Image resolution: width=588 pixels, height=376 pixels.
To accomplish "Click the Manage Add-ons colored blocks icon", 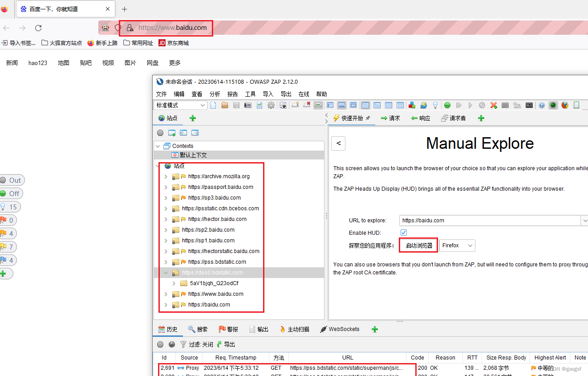I will 412,105.
